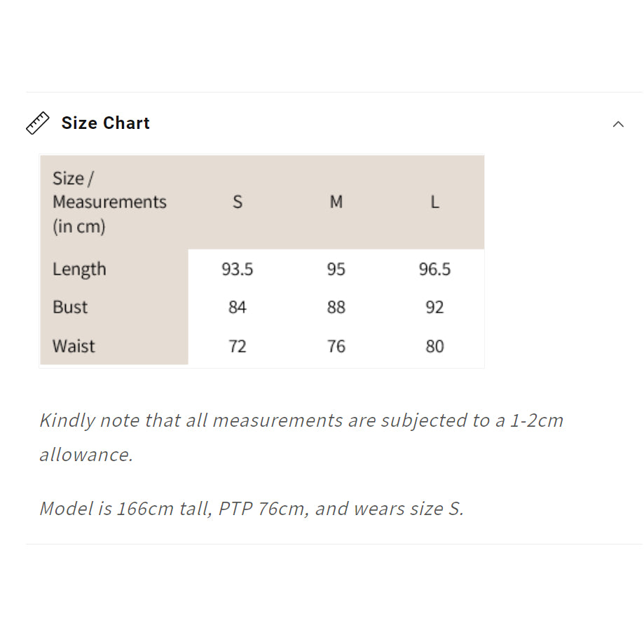Select the L column header
The width and height of the screenshot is (644, 644).
[434, 202]
